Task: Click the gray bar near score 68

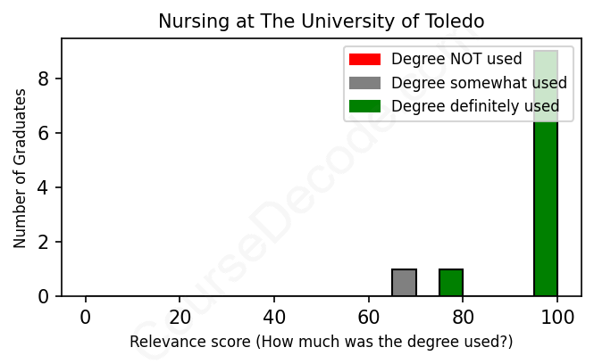Action: click(404, 283)
